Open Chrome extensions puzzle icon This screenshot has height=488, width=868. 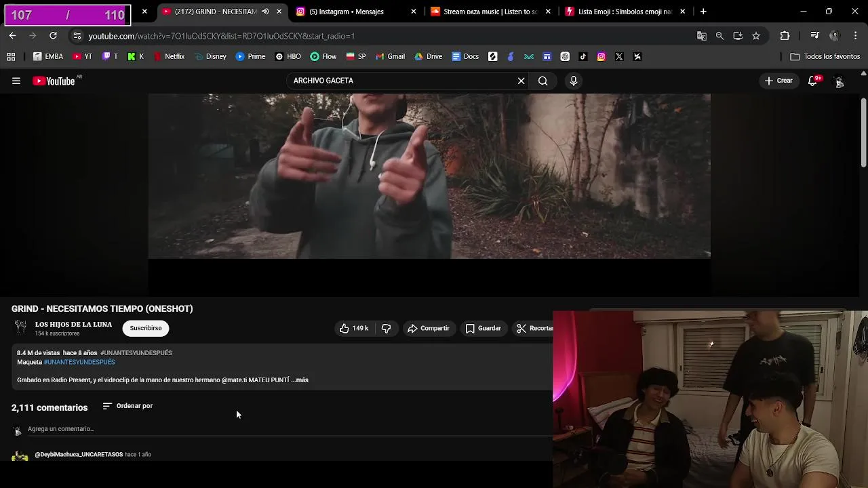tap(785, 36)
